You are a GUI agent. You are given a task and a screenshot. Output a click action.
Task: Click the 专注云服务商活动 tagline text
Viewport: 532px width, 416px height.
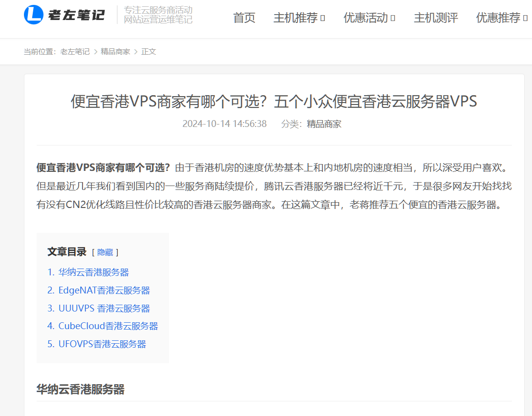tap(158, 10)
